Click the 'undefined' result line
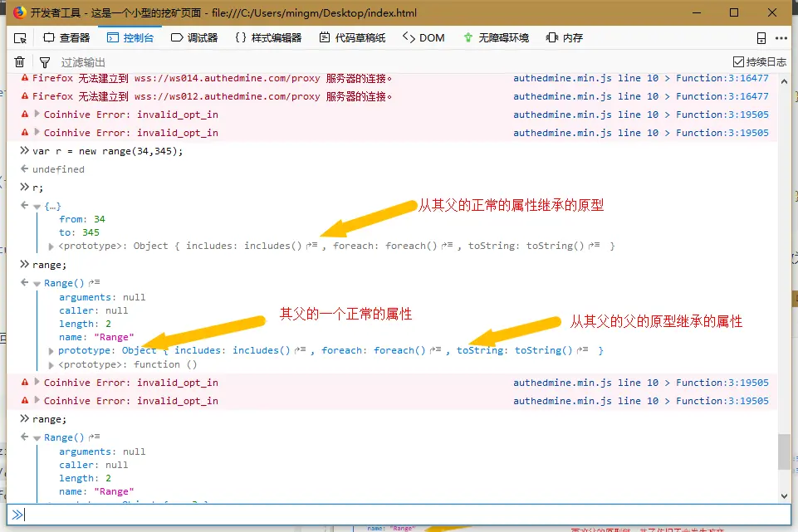Viewport: 798px width, 532px height. 58,169
